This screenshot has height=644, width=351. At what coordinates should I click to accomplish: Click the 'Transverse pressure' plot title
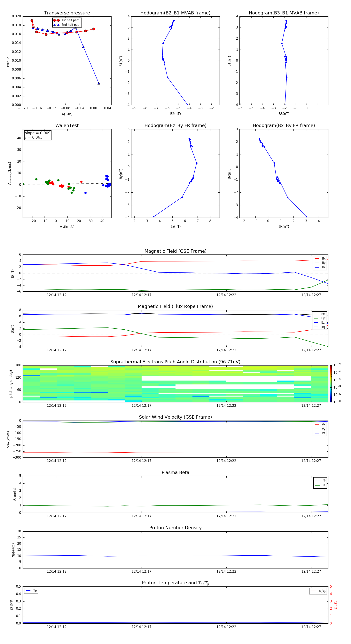[67, 13]
